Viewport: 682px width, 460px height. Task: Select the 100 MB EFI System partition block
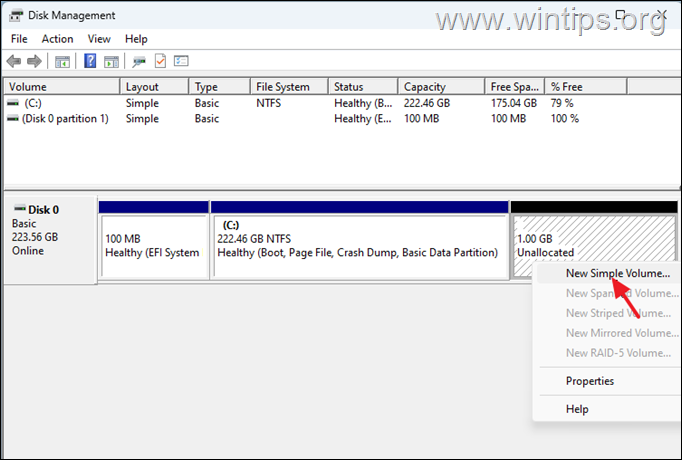(x=153, y=247)
